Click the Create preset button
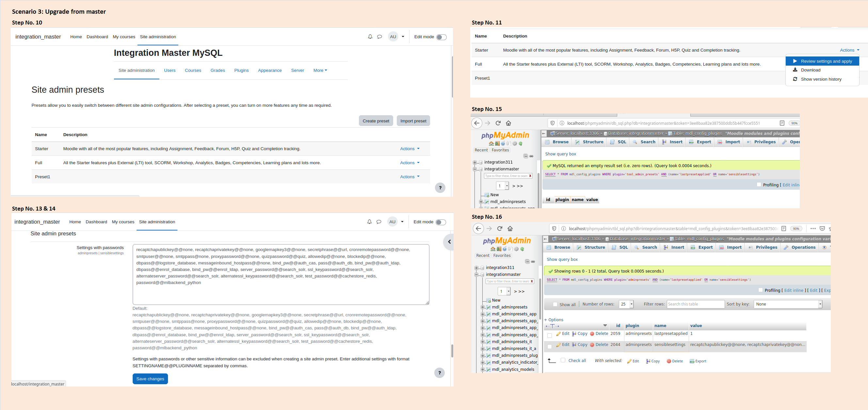Image resolution: width=868 pixels, height=410 pixels. tap(376, 121)
